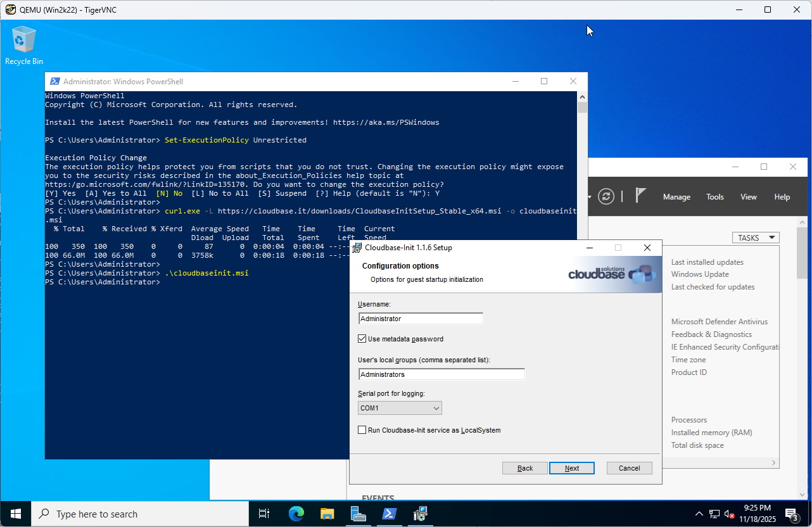
Task: Show hidden system tray icons
Action: (x=699, y=514)
